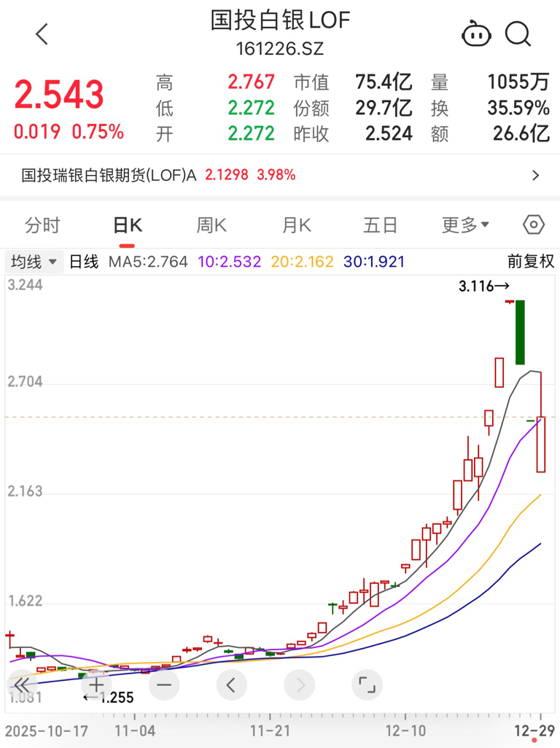The image size is (560, 748).
Task: Expand the 更多 period dropdown
Action: click(x=465, y=225)
